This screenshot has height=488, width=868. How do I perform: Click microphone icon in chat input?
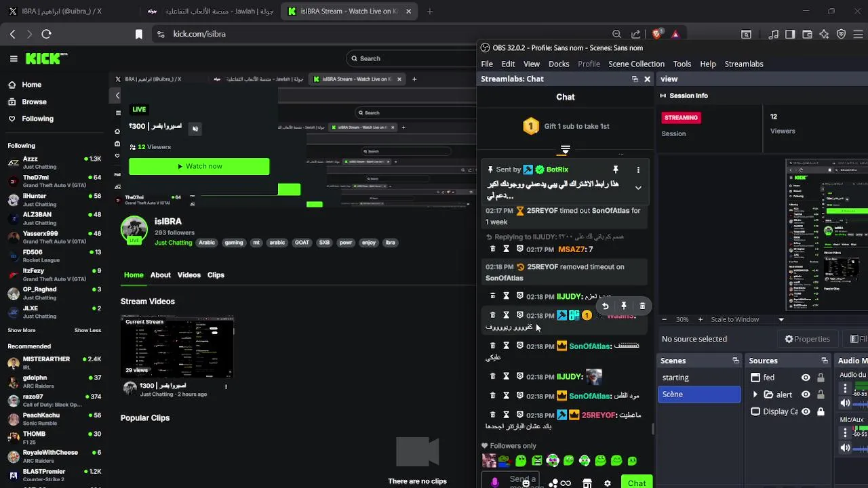coord(494,482)
